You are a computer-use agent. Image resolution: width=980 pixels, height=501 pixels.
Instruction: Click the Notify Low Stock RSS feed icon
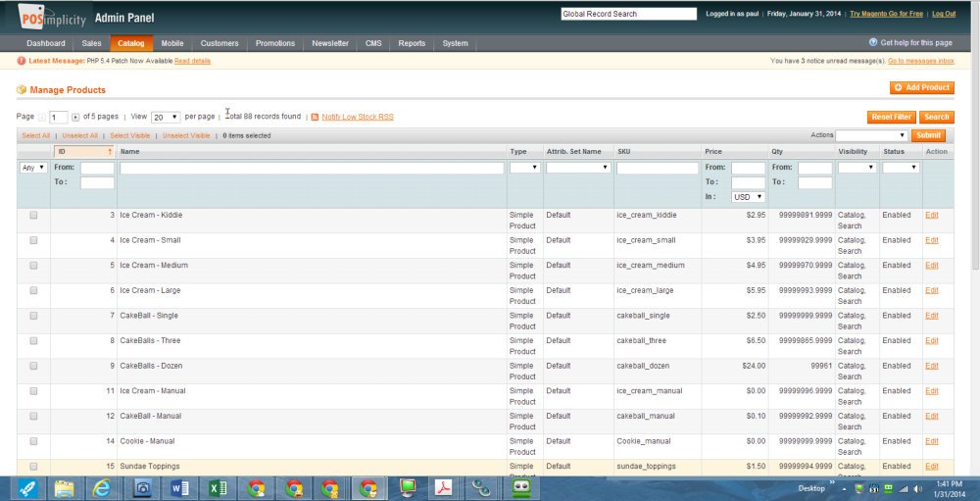[x=315, y=117]
